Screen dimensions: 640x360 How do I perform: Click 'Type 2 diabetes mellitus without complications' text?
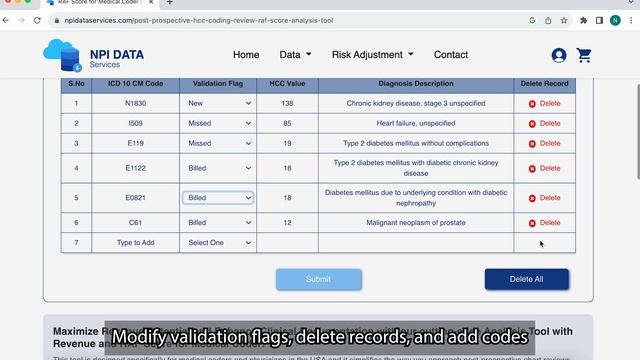pos(416,143)
